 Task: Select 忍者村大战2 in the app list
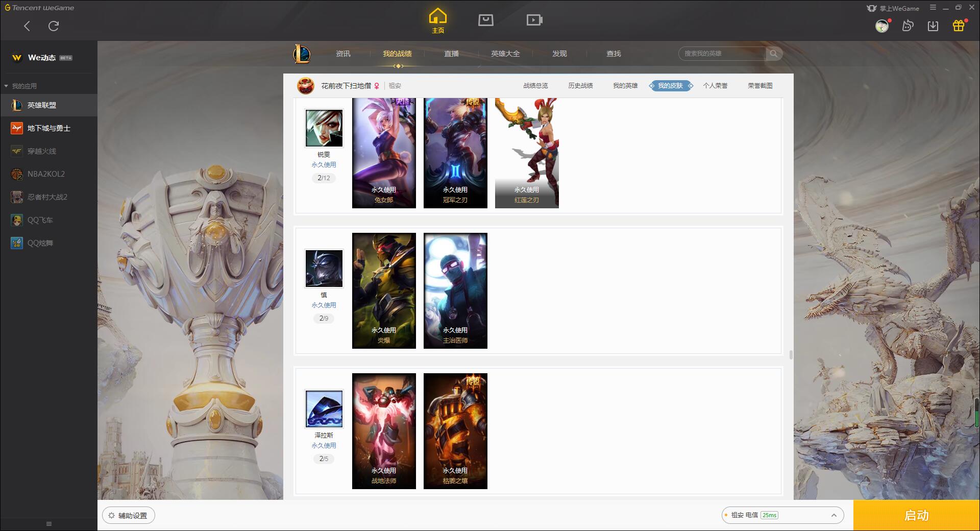[x=48, y=197]
